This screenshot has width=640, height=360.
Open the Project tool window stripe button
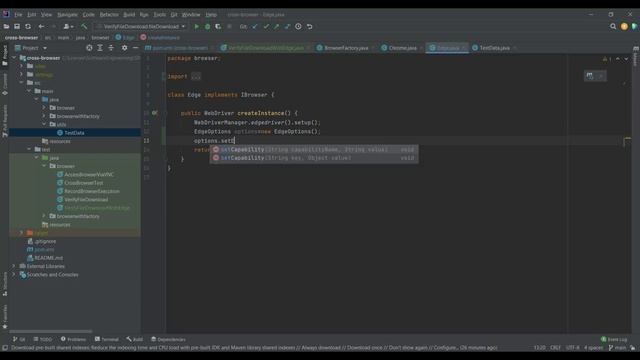point(5,55)
